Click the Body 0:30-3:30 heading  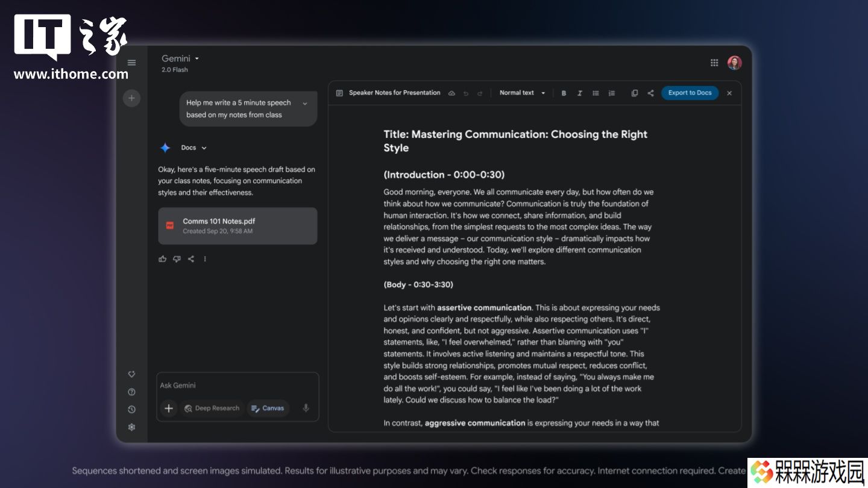[x=418, y=284]
